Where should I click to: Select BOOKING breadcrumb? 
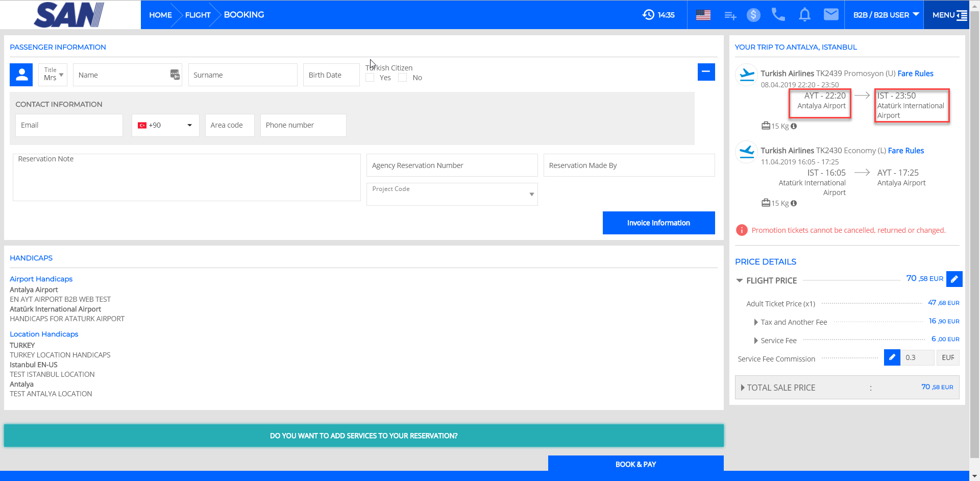click(244, 15)
